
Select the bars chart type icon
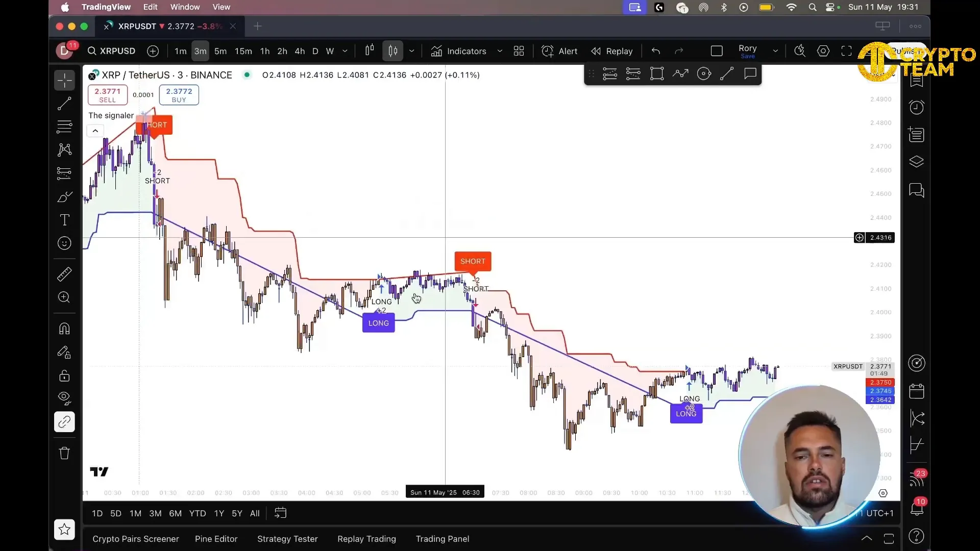tap(370, 51)
